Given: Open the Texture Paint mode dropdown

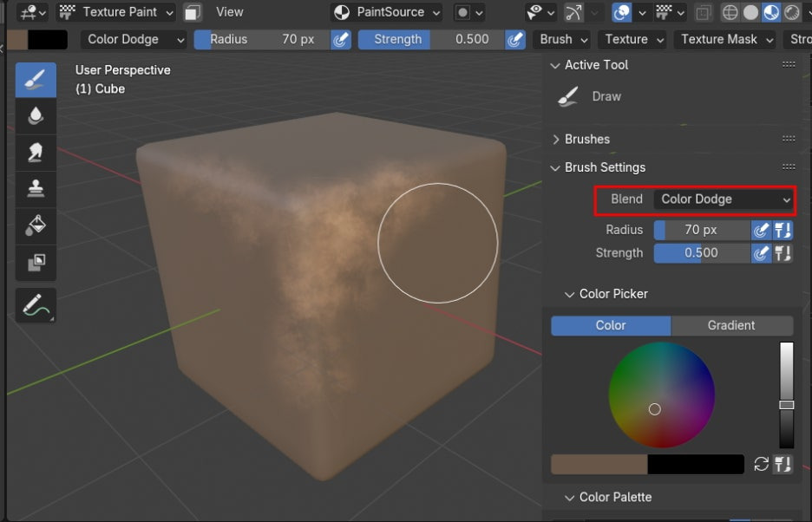Looking at the screenshot, I should [115, 12].
